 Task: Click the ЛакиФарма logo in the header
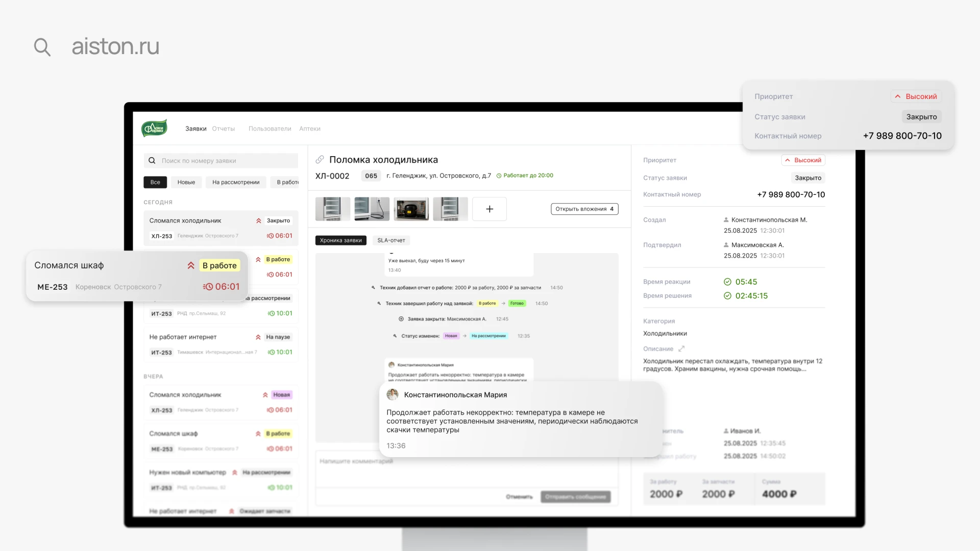(x=154, y=128)
